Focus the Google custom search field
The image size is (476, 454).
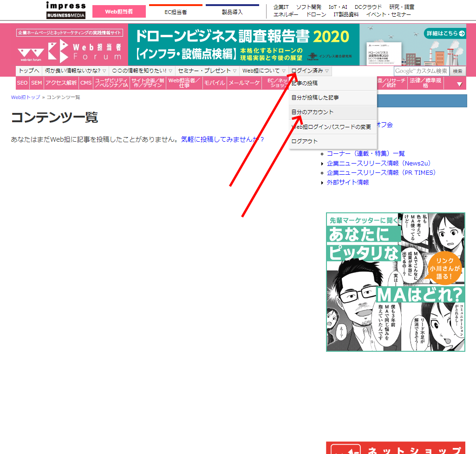(422, 71)
